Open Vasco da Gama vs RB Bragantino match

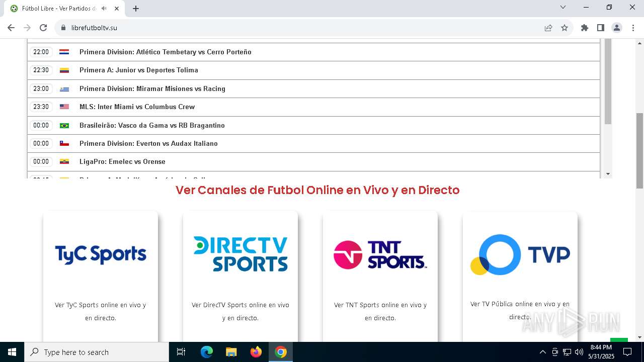152,125
